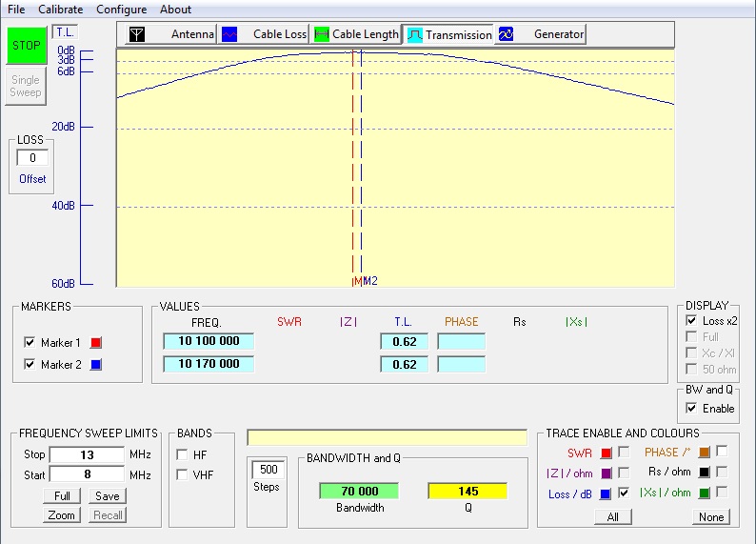Viewport: 756px width, 544px height.
Task: Select the Antenna mode icon
Action: click(x=138, y=34)
